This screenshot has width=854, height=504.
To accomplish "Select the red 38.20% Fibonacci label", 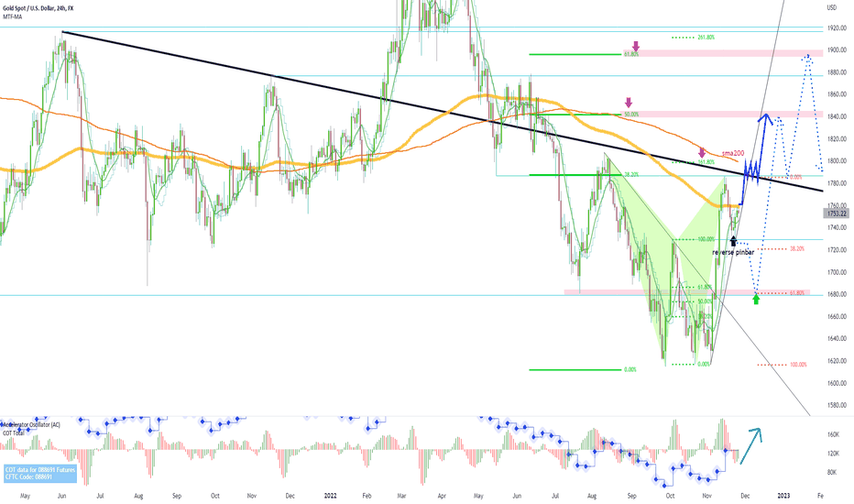I will (797, 249).
